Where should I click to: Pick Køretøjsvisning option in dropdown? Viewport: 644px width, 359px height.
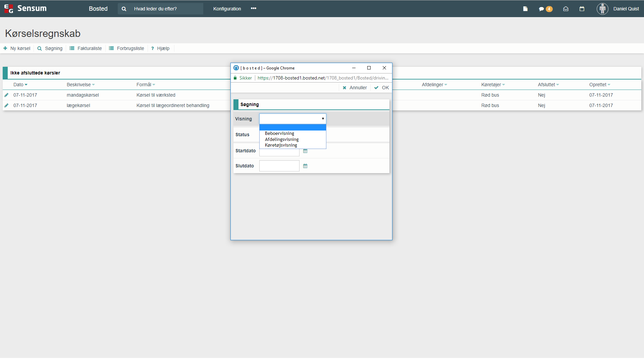coord(281,145)
